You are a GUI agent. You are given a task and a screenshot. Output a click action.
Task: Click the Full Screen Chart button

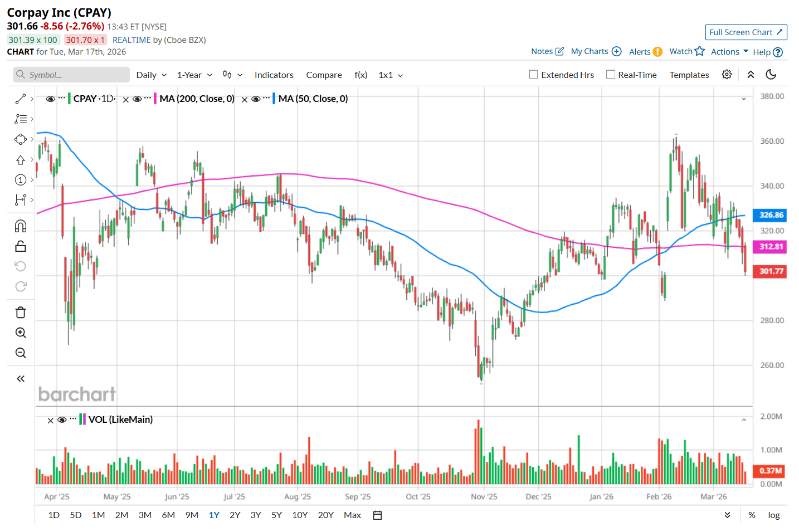point(746,32)
